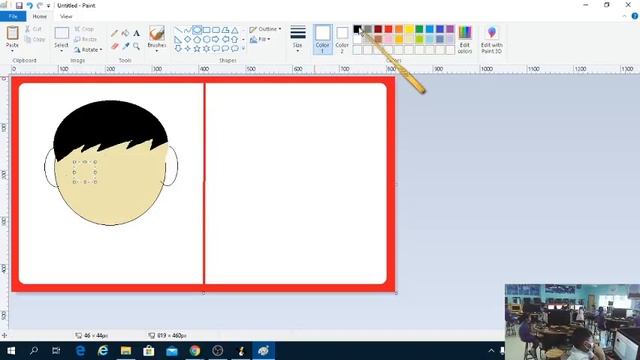Open File Explorer from taskbar
This screenshot has height=360, width=640.
click(x=126, y=351)
